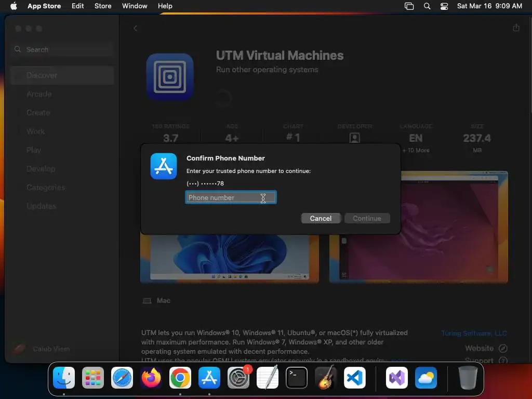532x399 pixels.
Task: Open Spotlight search in menu bar
Action: click(x=427, y=6)
